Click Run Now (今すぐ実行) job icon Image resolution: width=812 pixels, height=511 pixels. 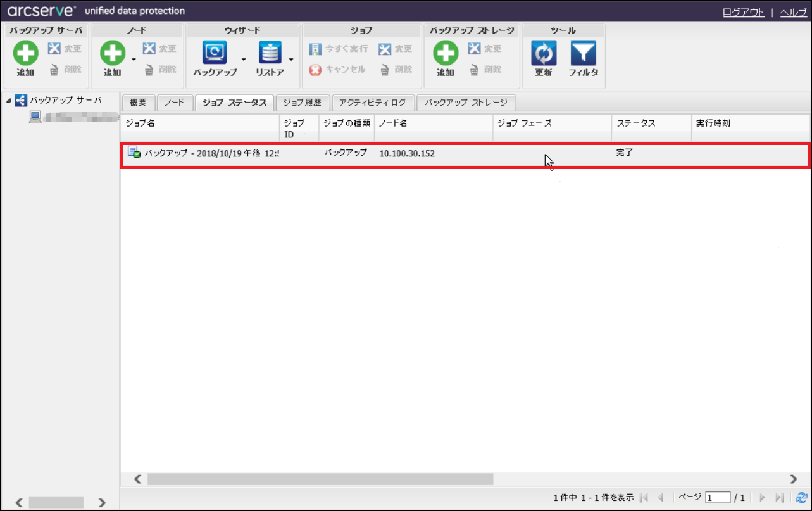pyautogui.click(x=315, y=49)
